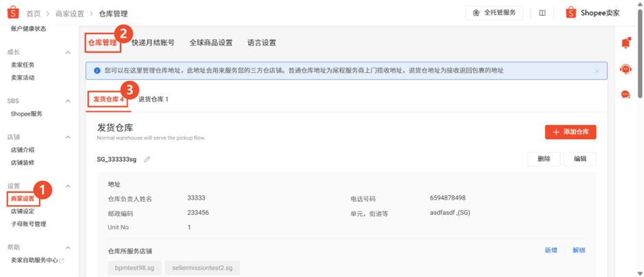
Task: Collapse the 成长 sidebar section
Action: click(x=69, y=52)
